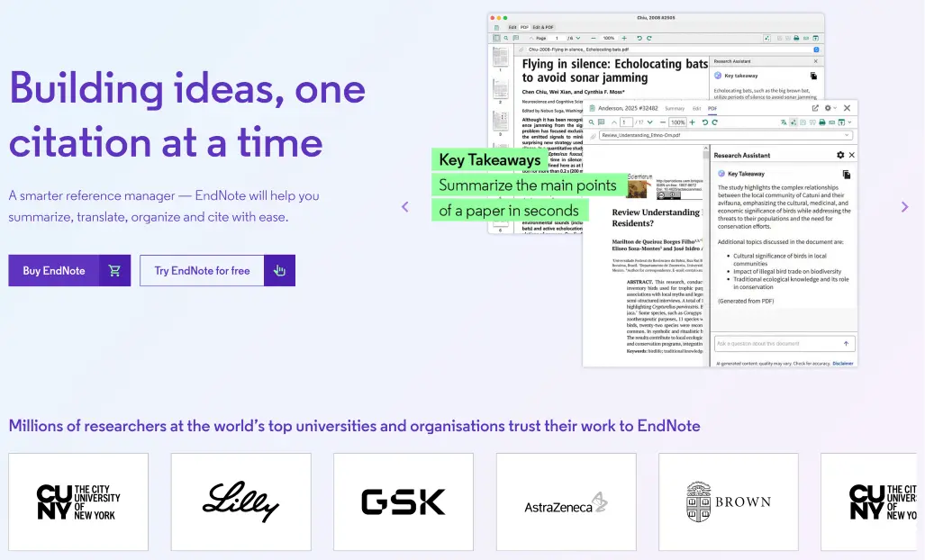Close Research Assistant panel in Chiu window
The height and width of the screenshot is (560, 925).
(x=816, y=61)
